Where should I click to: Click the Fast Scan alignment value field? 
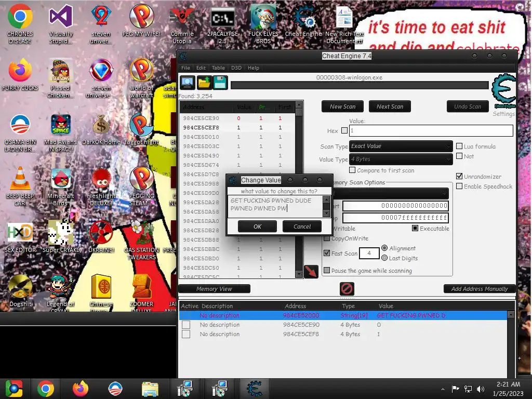coord(369,253)
